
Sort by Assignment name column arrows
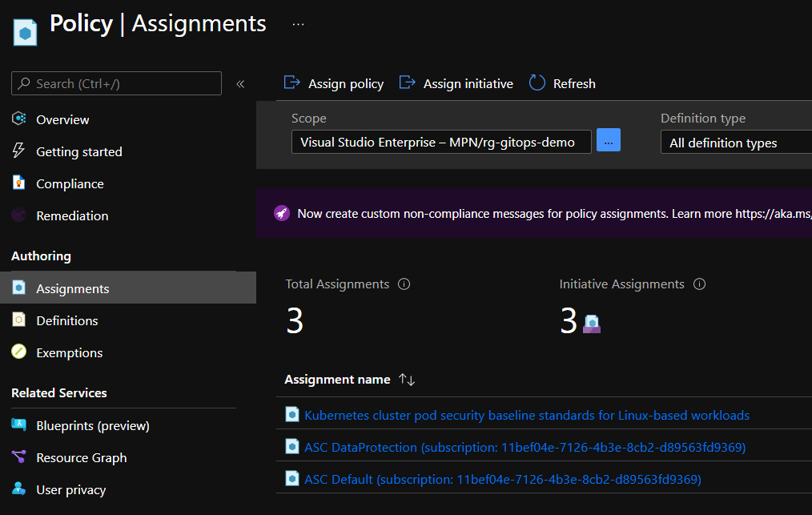[x=407, y=380]
